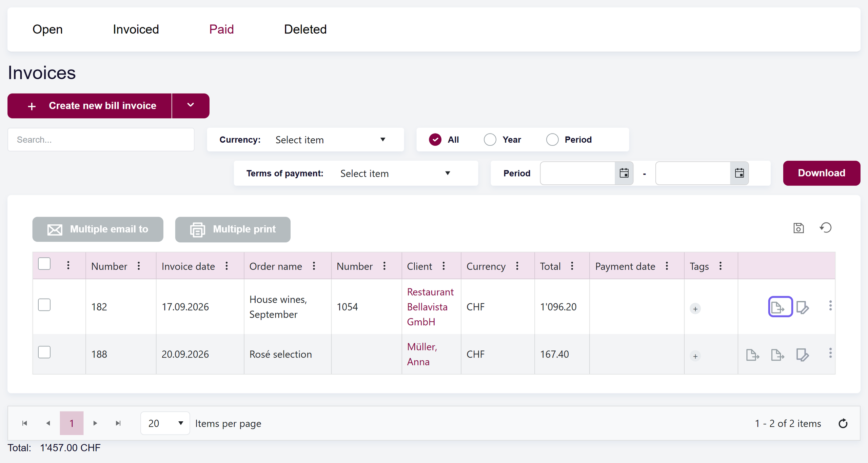
Task: Switch to the Open tab
Action: pos(47,29)
